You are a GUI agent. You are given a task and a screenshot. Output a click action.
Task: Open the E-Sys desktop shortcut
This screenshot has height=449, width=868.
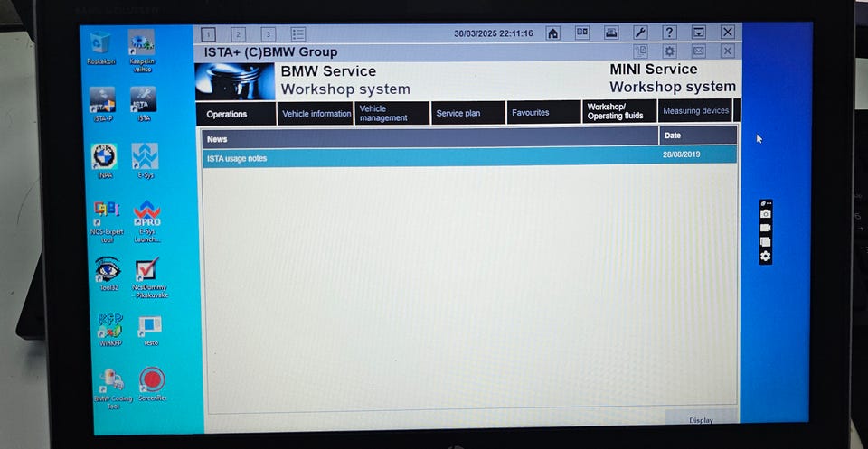[x=146, y=161]
